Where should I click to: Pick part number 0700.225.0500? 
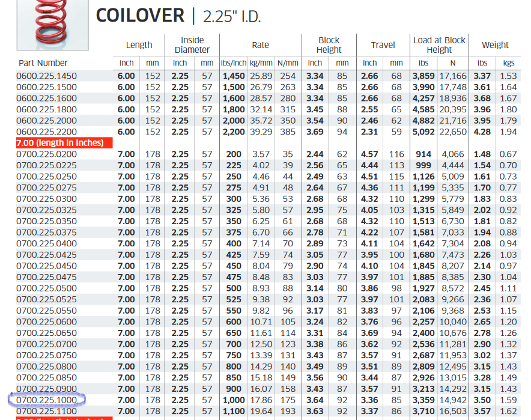click(x=47, y=288)
